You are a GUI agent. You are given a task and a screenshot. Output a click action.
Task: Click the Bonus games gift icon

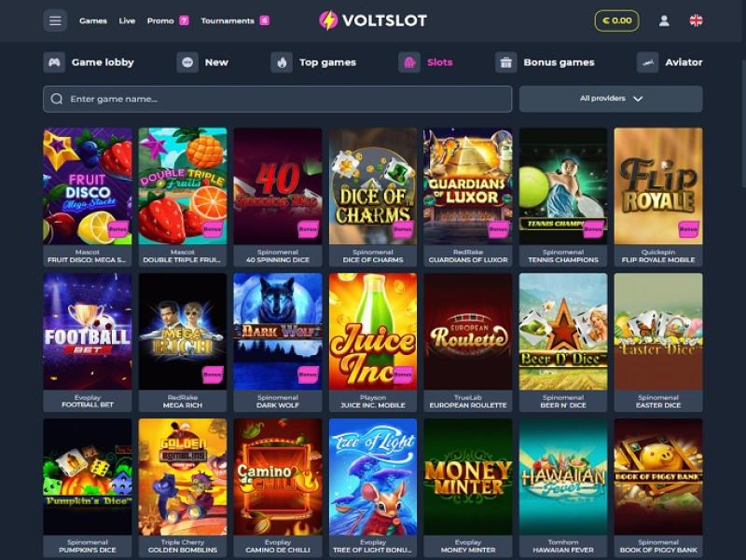(x=506, y=62)
